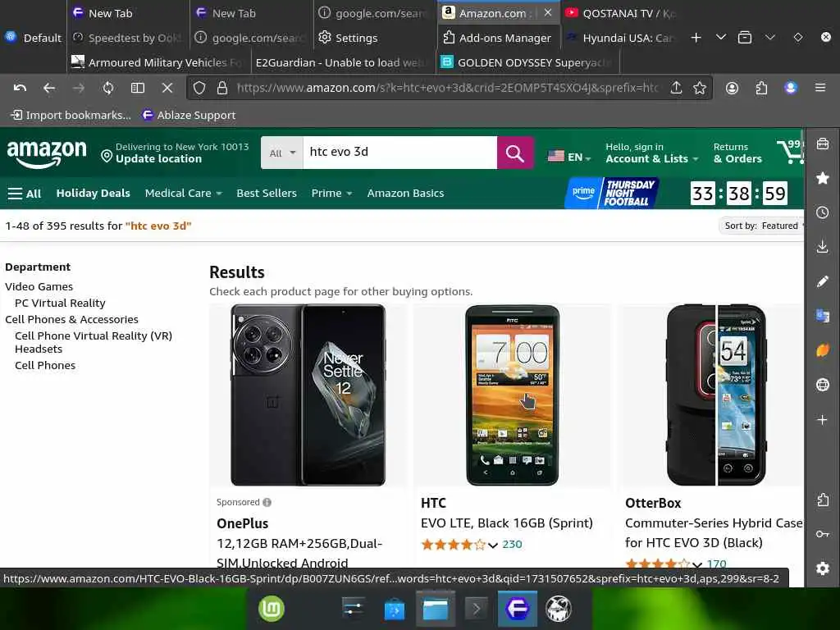
Task: Open the Sort by Featured dropdown
Action: tap(762, 226)
